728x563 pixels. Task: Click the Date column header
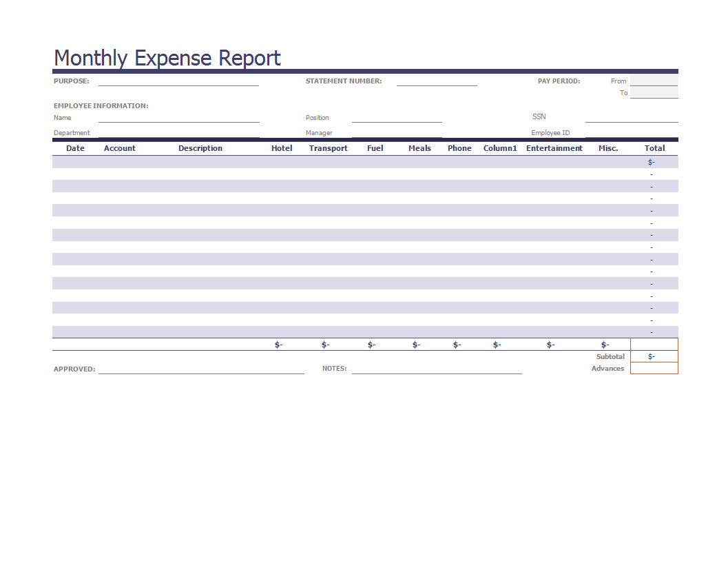click(75, 148)
